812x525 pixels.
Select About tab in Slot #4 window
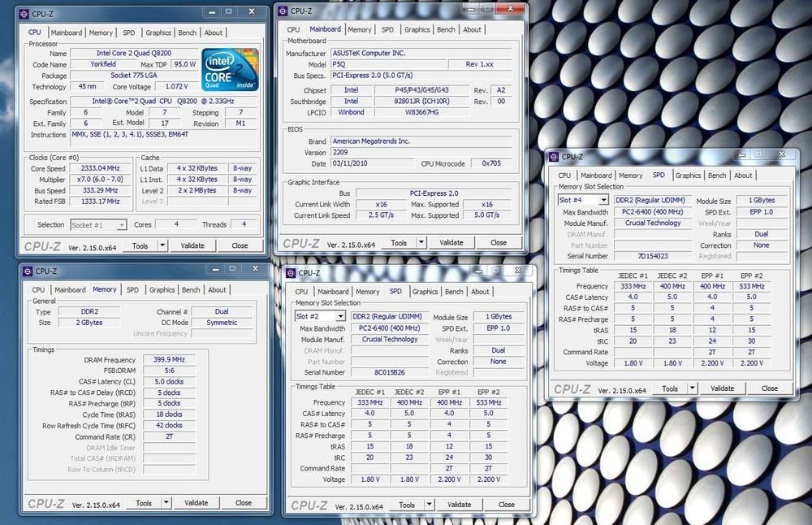(x=743, y=175)
